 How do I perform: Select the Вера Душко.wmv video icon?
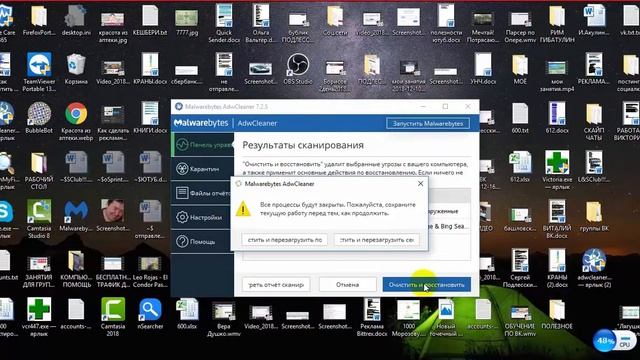(224, 320)
